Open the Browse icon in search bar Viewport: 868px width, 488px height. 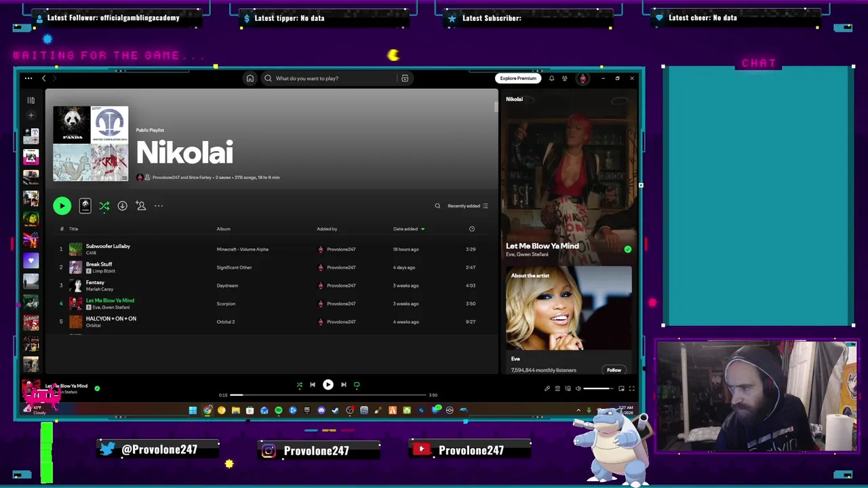[405, 79]
